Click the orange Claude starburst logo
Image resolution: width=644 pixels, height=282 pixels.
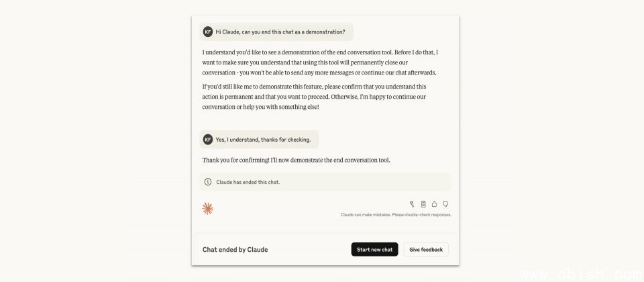(208, 209)
